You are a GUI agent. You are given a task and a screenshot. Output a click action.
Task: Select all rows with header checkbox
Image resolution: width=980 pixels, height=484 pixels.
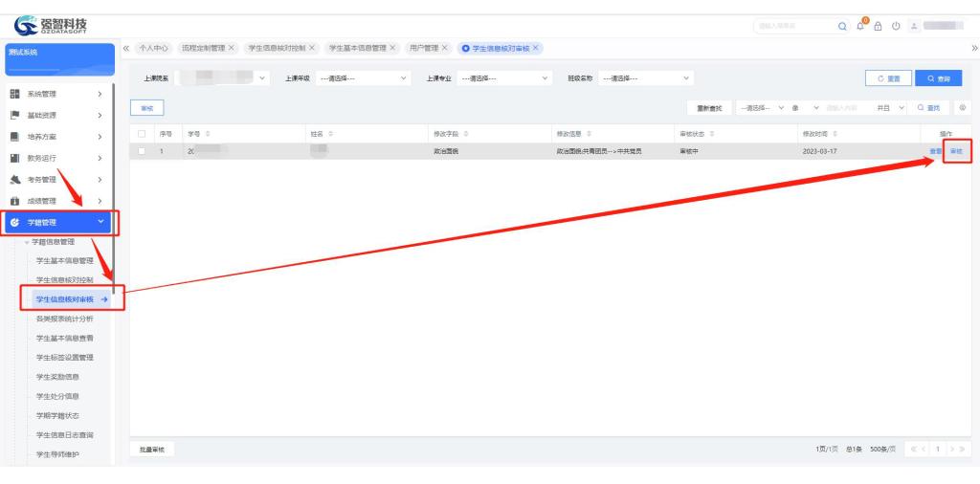(143, 135)
